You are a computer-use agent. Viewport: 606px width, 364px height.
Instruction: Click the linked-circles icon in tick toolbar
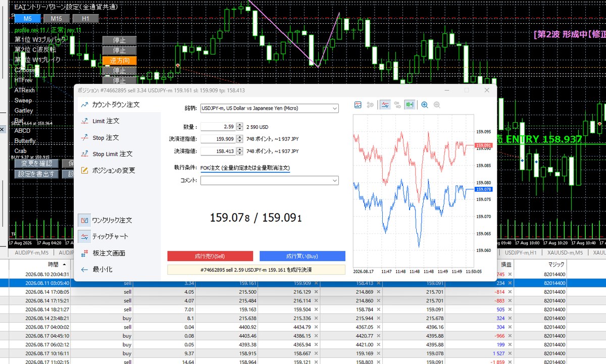tap(397, 105)
